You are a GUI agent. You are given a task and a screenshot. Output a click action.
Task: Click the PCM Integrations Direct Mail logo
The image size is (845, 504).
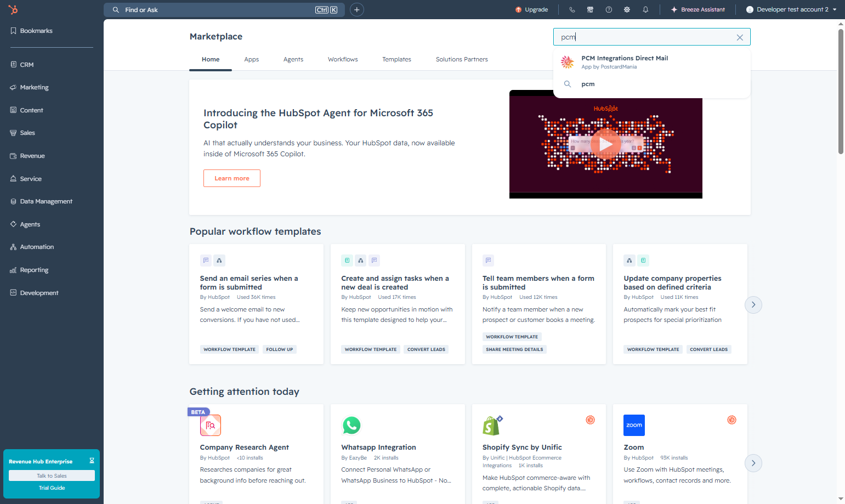(568, 62)
